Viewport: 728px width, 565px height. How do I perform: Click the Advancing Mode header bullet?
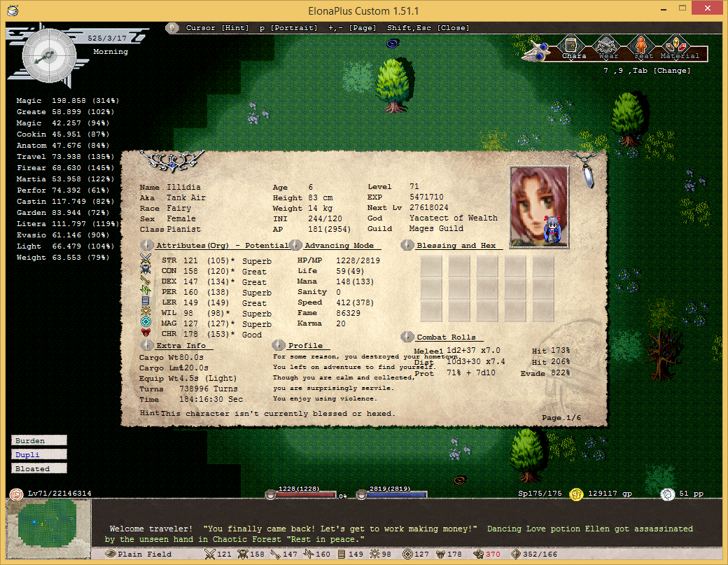pos(295,244)
